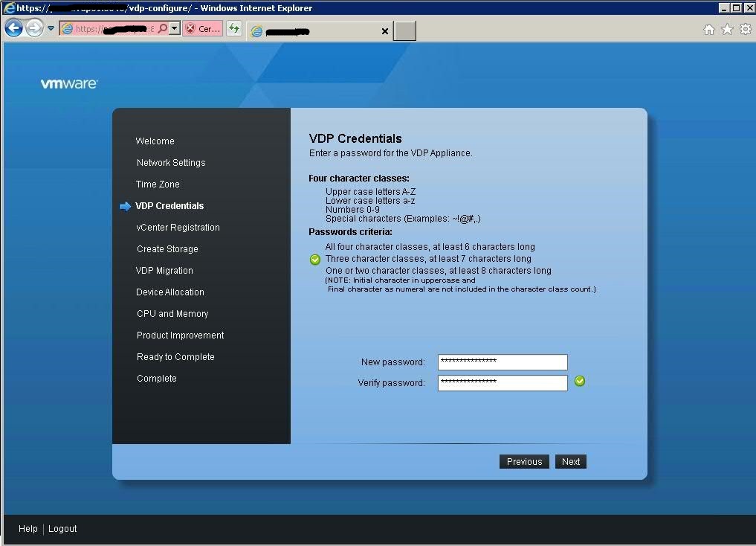
Task: Open a new blank tab
Action: click(x=404, y=30)
